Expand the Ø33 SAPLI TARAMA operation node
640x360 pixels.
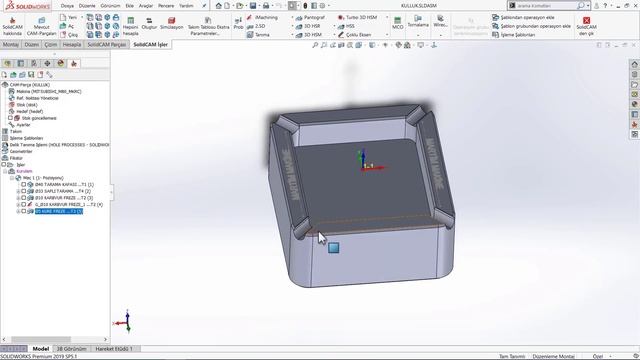pyautogui.click(x=18, y=191)
